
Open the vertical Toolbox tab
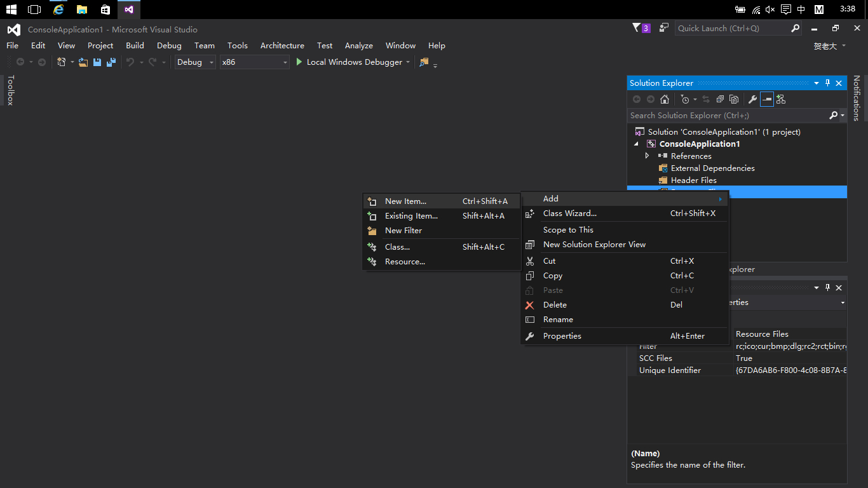(10, 90)
